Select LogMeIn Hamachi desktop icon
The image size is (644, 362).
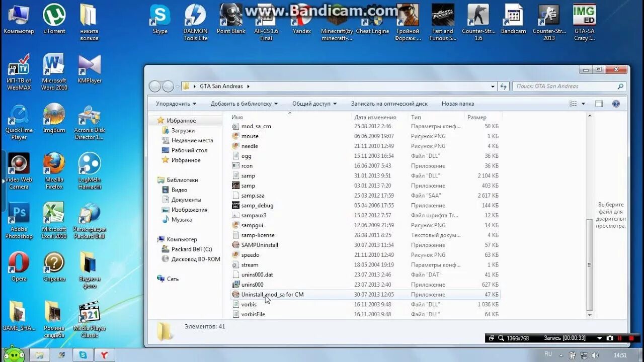point(90,171)
